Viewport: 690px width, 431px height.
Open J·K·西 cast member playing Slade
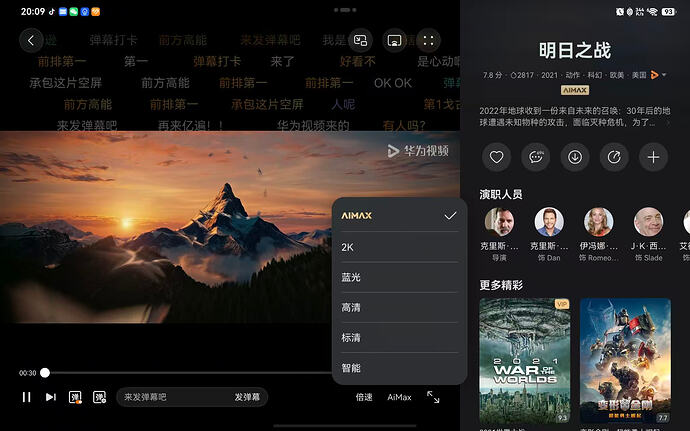coord(648,222)
